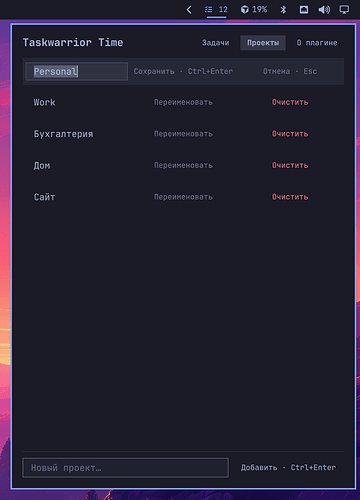Click the 19% cube usage indicator

(x=254, y=10)
